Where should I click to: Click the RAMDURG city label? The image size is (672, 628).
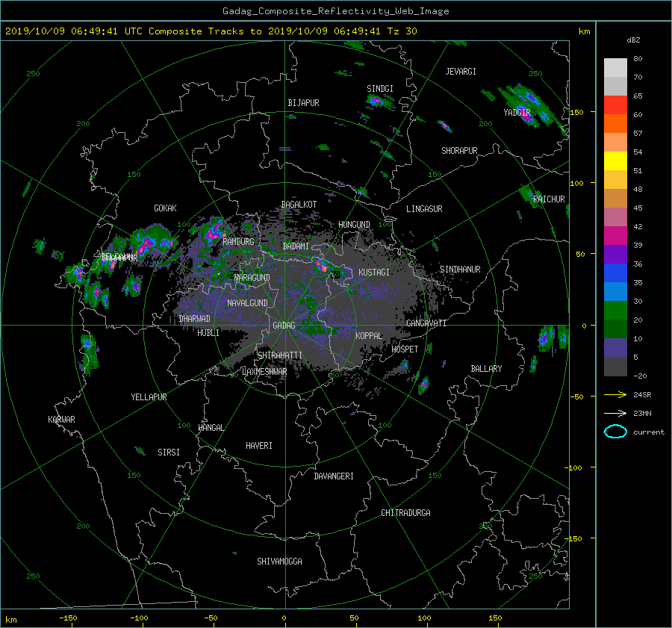[238, 242]
